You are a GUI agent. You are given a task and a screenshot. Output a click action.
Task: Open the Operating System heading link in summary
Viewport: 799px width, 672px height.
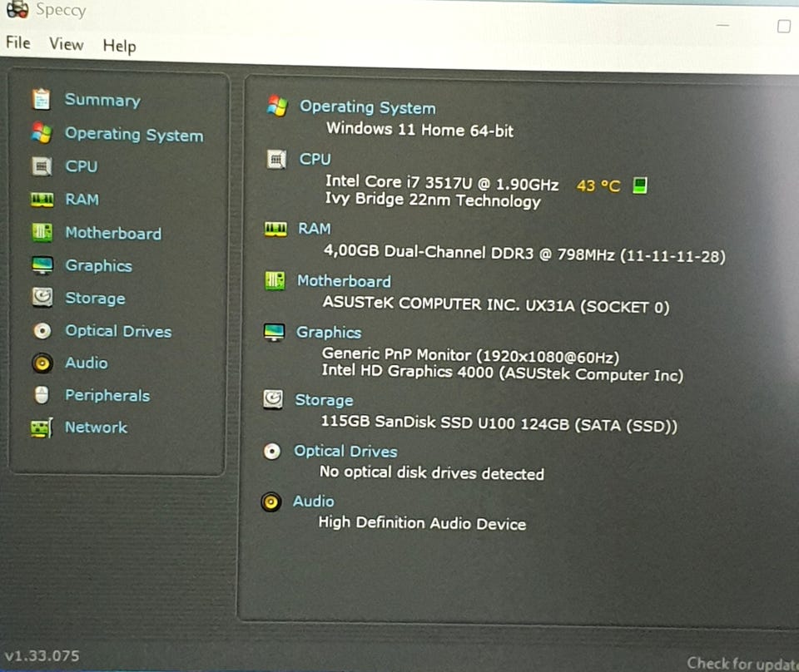[x=367, y=107]
